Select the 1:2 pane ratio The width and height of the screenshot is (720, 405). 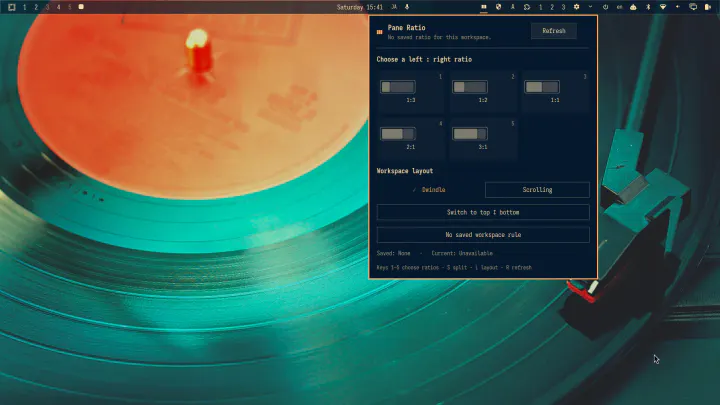click(483, 91)
